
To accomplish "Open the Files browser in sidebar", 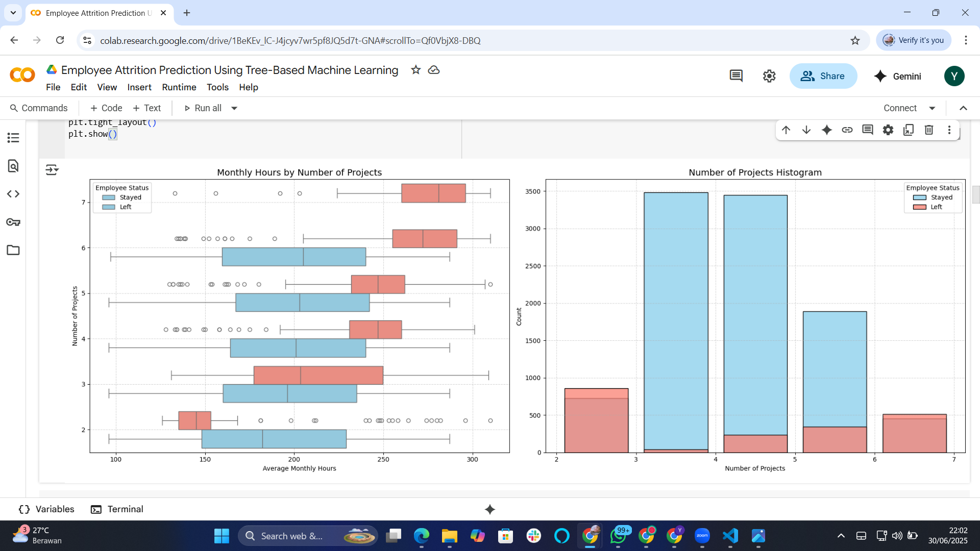I will pyautogui.click(x=13, y=250).
